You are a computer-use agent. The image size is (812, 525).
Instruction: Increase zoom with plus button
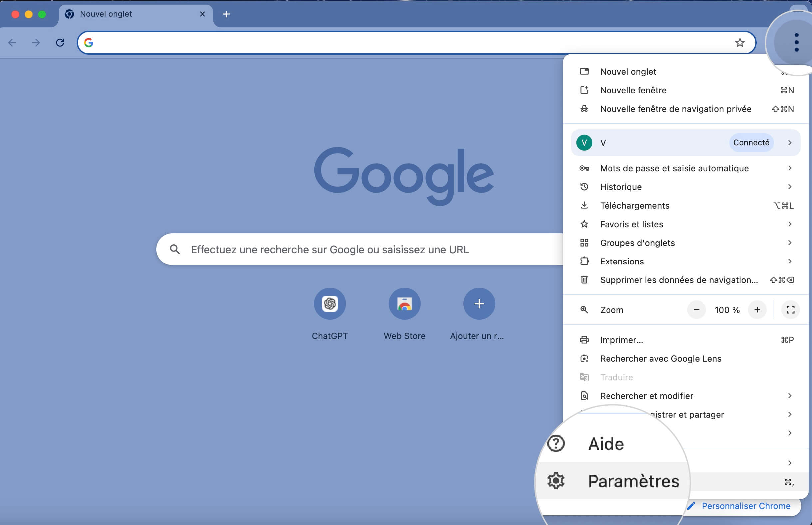point(757,310)
